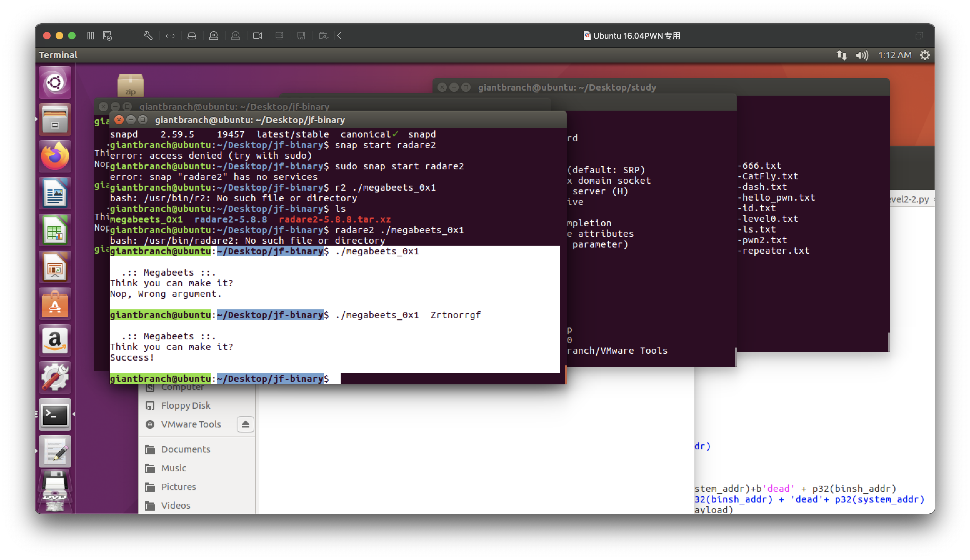Open Floppy Disk in sidebar
The width and height of the screenshot is (970, 560).
pos(185,405)
